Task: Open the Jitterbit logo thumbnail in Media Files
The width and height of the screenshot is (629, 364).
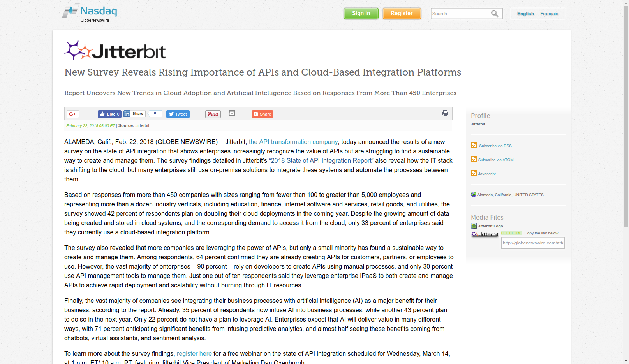Action: tap(485, 234)
